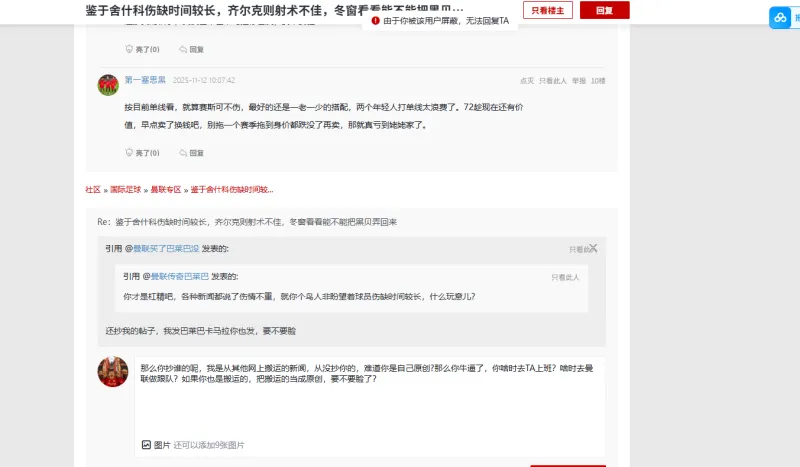Like the comment by 第一塞思黑

click(x=142, y=153)
